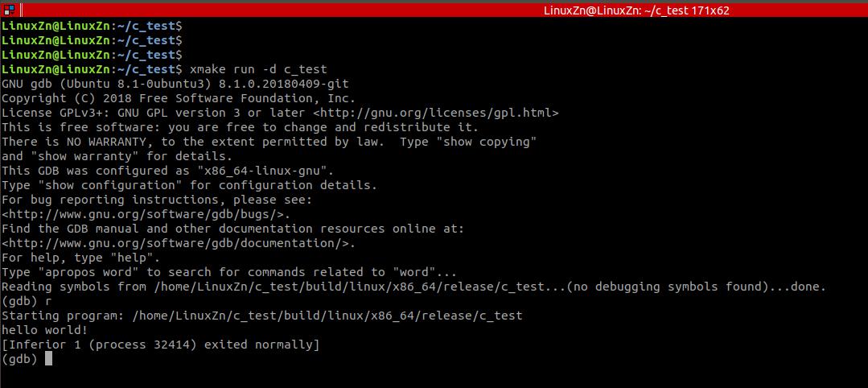Click the 'xmake run -d c_test' command
Screen dimensions: 868x388
coord(258,69)
